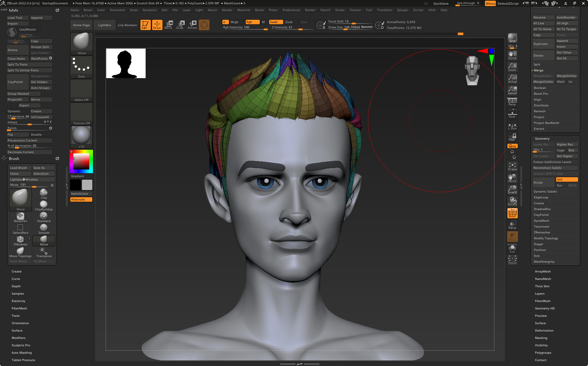Expand the Auto Masking brush section
Image resolution: width=588 pixels, height=366 pixels.
(x=22, y=353)
